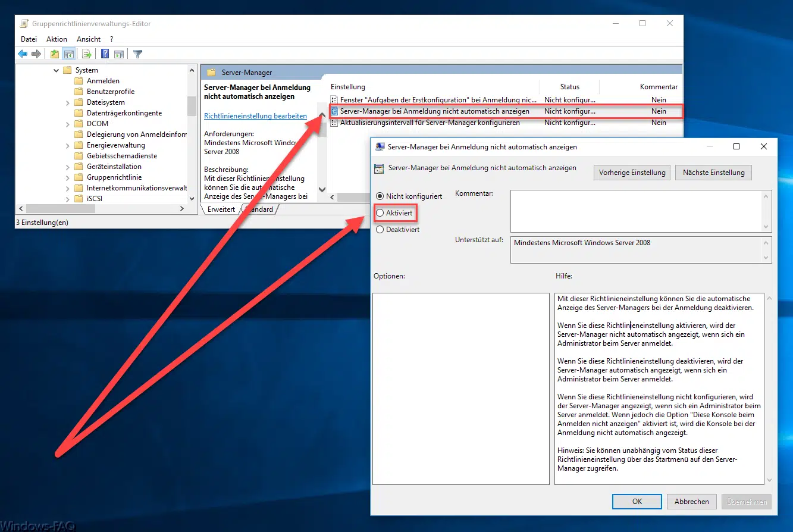Screen dimensions: 793x532
Task: Open the Aktion menu
Action: [x=57, y=39]
